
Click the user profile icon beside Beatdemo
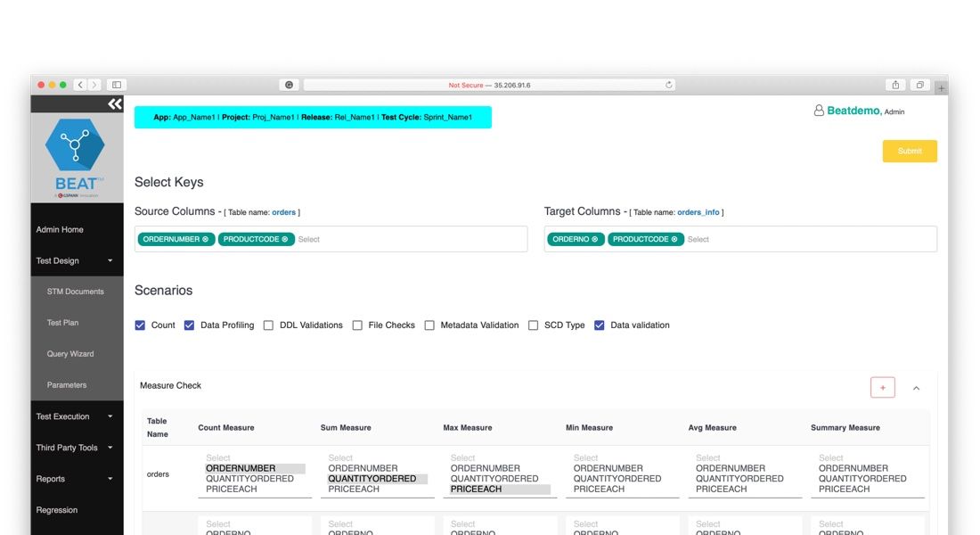(818, 111)
